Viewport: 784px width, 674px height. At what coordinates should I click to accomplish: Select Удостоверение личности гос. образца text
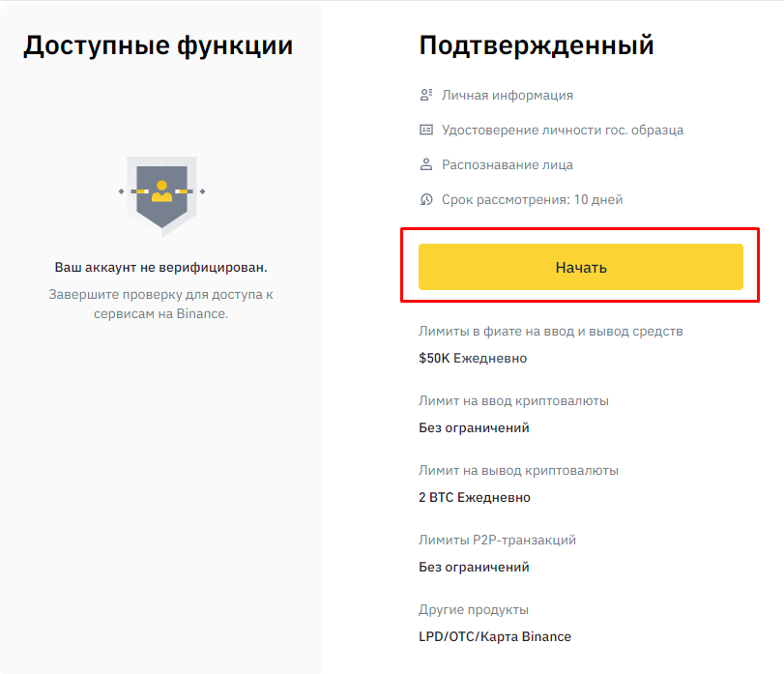[x=563, y=130]
